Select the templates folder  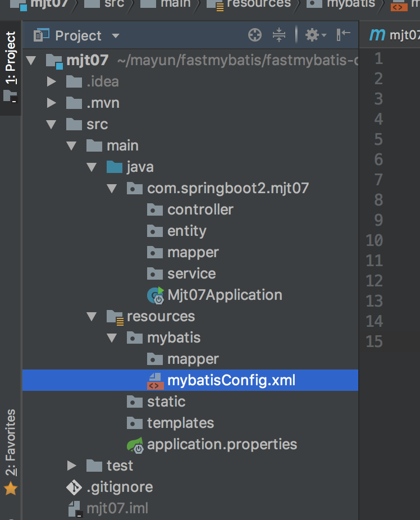tap(180, 423)
